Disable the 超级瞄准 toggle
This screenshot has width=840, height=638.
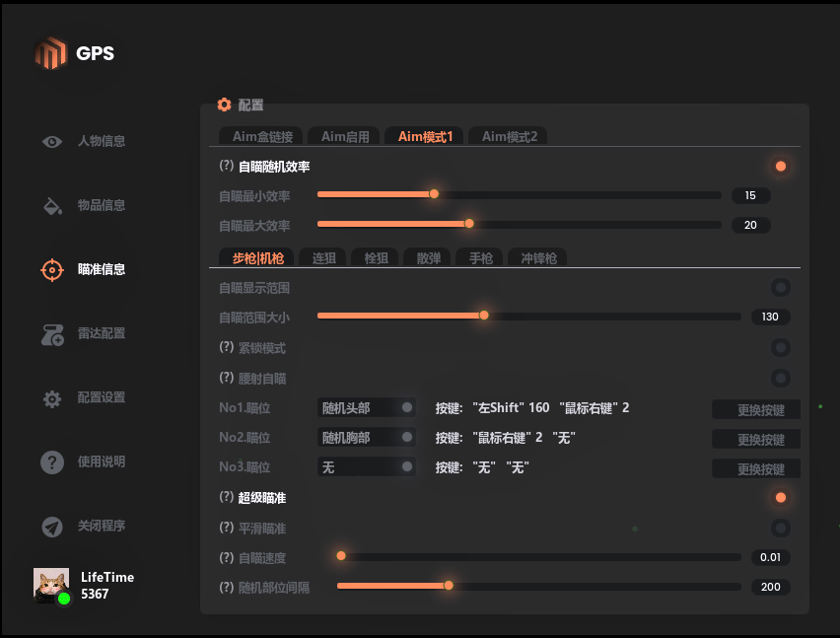[x=781, y=497]
